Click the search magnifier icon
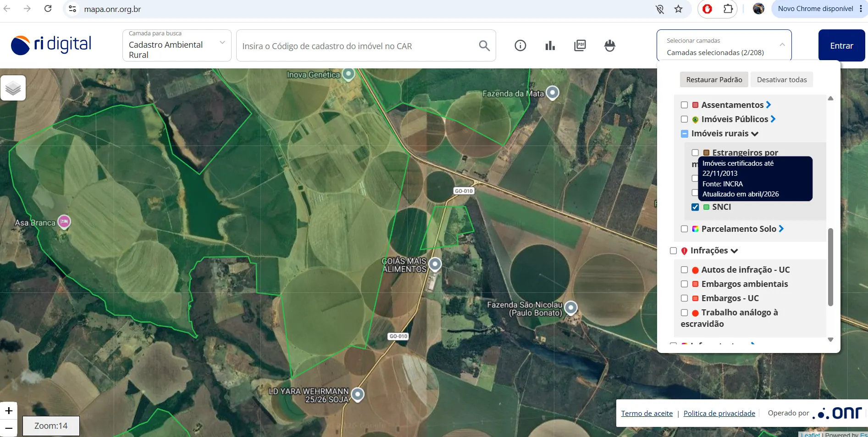This screenshot has width=868, height=437. point(484,45)
